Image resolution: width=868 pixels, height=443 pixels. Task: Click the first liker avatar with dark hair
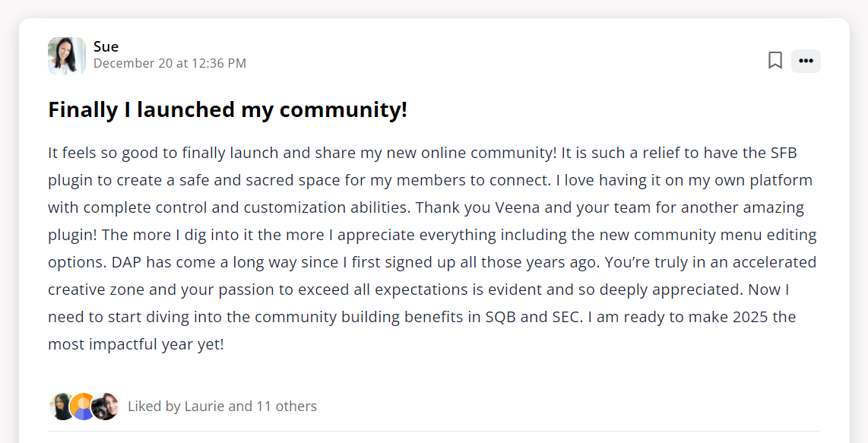[x=62, y=407]
